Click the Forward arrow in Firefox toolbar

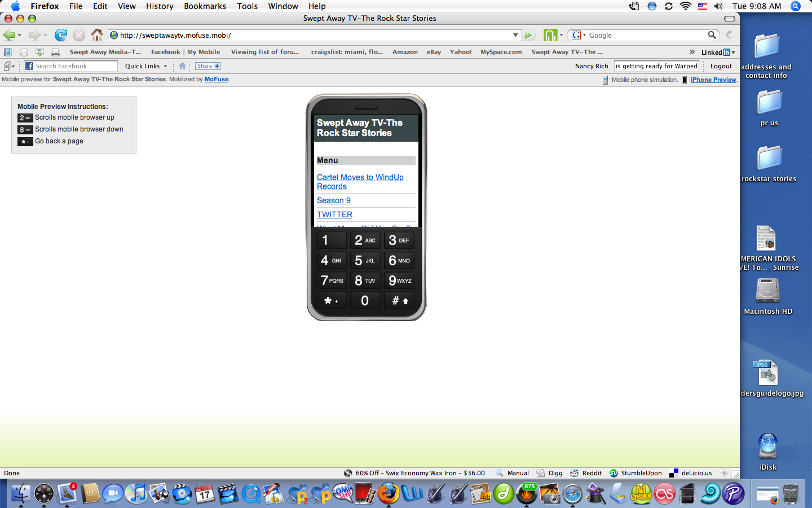pyautogui.click(x=34, y=35)
